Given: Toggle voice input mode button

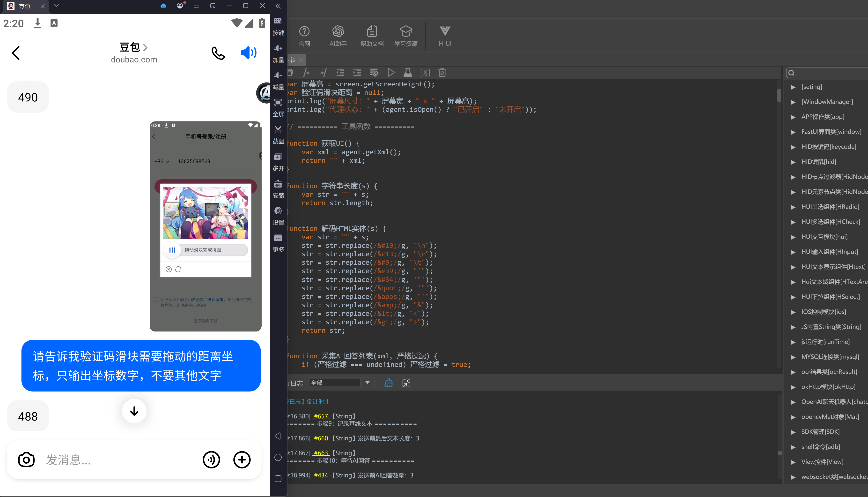Looking at the screenshot, I should (x=211, y=459).
